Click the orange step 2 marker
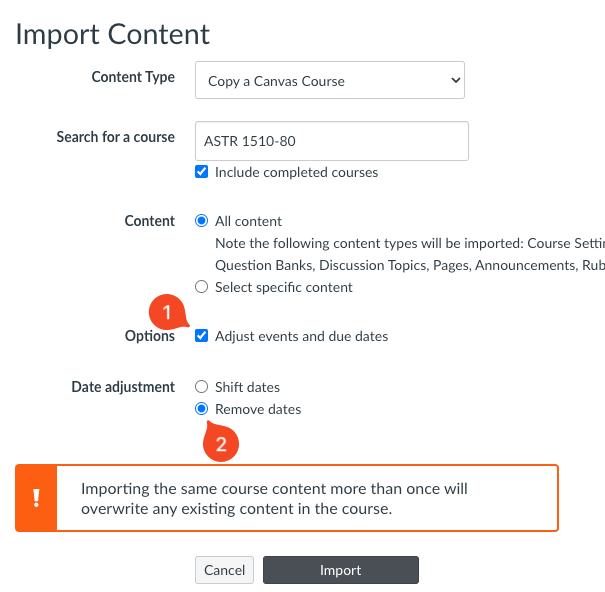The width and height of the screenshot is (605, 592). [222, 443]
